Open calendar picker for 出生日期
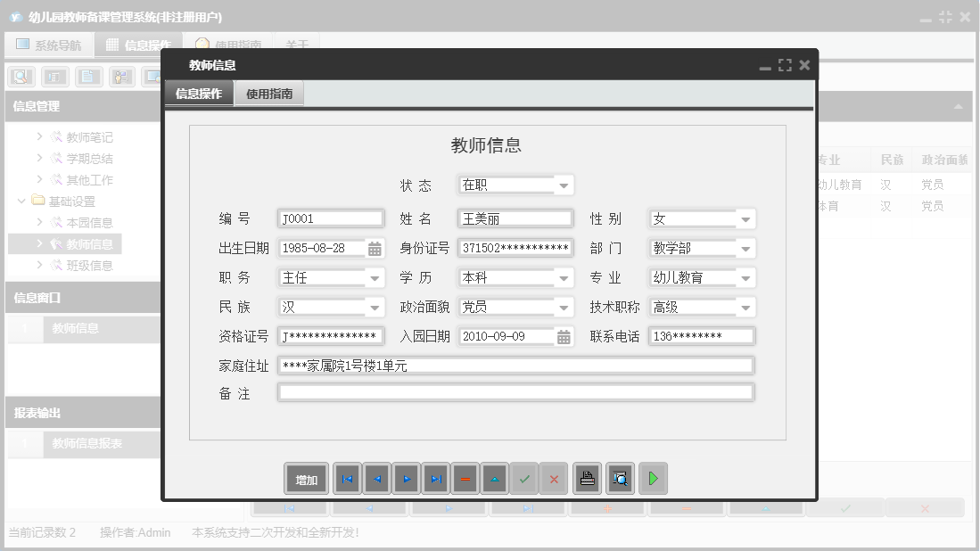Screen dimensions: 980x551 pyautogui.click(x=375, y=249)
